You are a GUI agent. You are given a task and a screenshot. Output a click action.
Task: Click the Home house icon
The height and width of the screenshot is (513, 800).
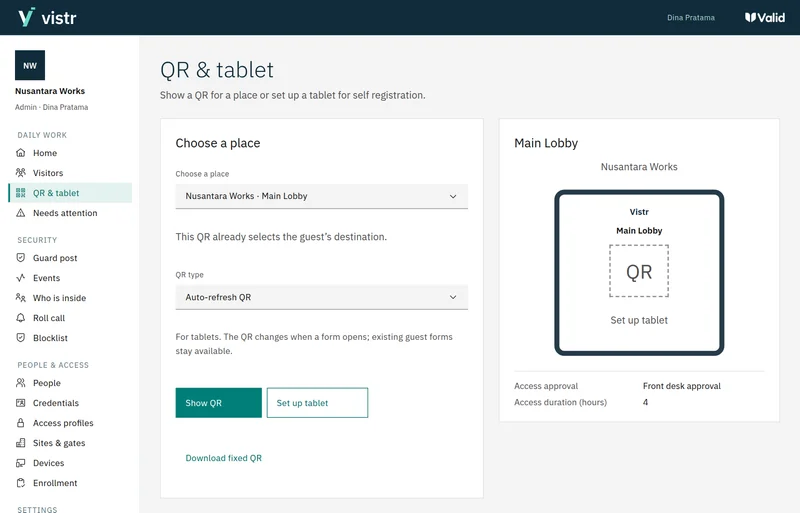20,153
